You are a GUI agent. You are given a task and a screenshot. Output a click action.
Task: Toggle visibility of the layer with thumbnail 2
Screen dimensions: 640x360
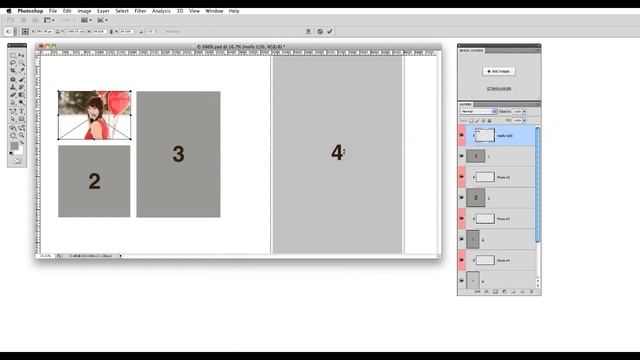pos(462,198)
